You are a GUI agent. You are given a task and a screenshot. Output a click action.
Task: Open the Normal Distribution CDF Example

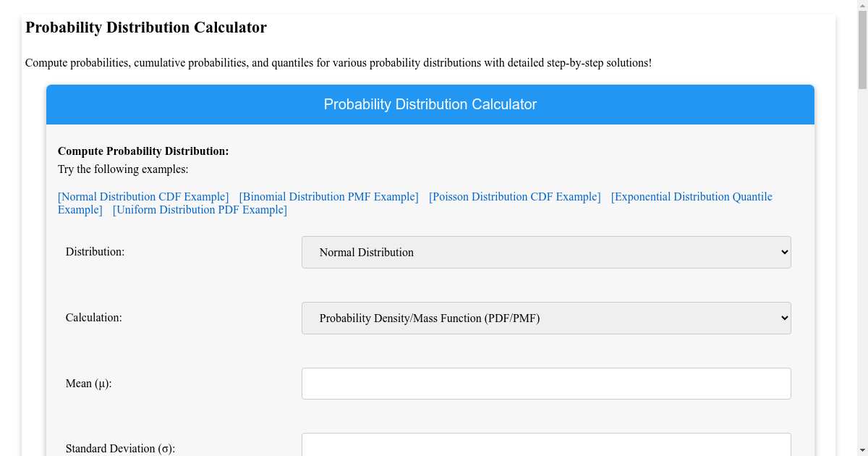pyautogui.click(x=142, y=196)
